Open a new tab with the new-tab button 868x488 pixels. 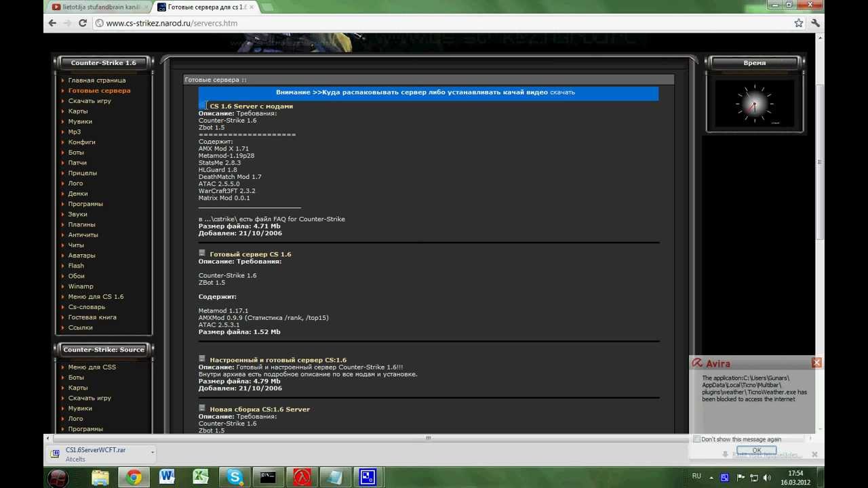pos(267,7)
